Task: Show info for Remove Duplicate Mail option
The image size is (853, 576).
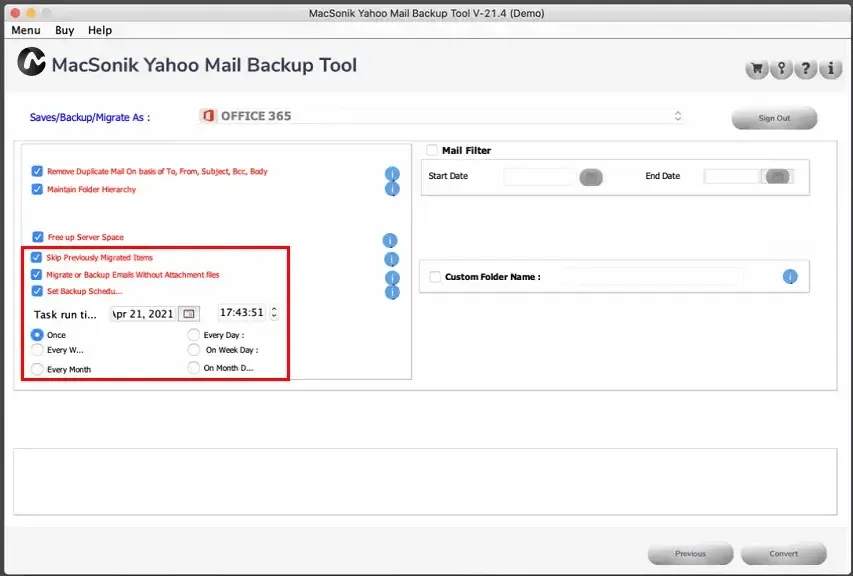Action: [x=392, y=174]
